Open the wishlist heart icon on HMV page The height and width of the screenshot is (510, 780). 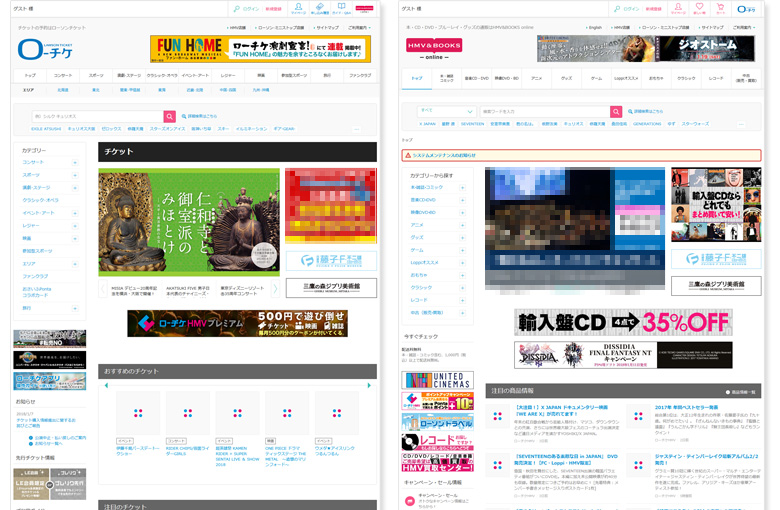click(699, 6)
